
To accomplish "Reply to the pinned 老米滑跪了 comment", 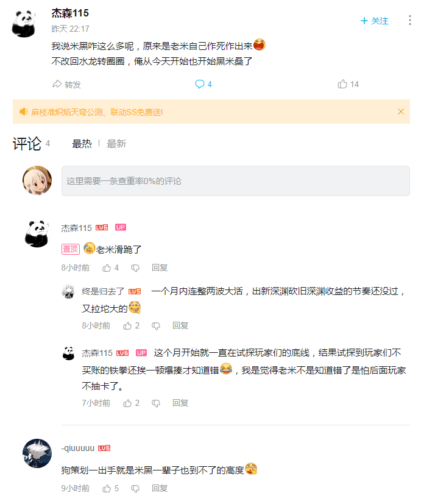I will click(160, 268).
